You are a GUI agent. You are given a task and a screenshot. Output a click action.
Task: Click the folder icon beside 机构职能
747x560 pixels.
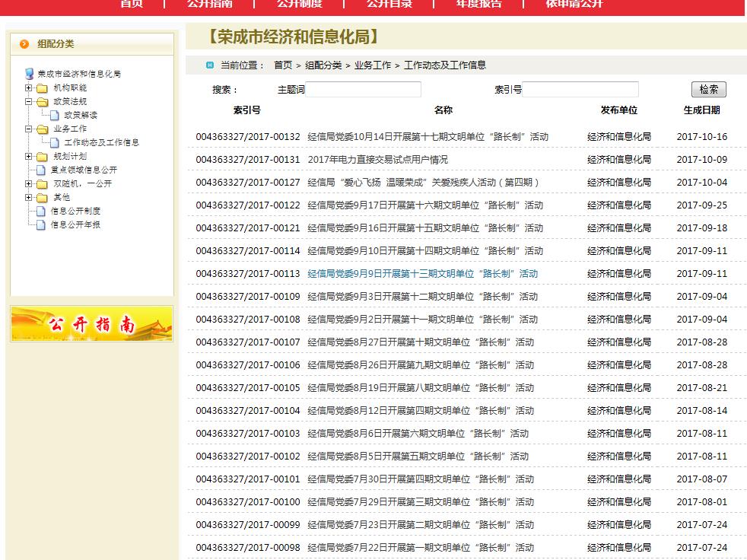[42, 88]
